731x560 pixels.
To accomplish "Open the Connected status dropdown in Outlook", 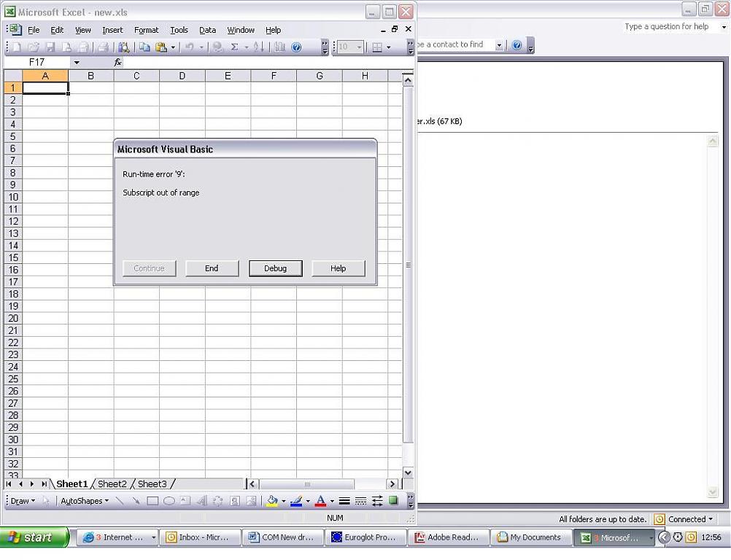I will (x=711, y=519).
